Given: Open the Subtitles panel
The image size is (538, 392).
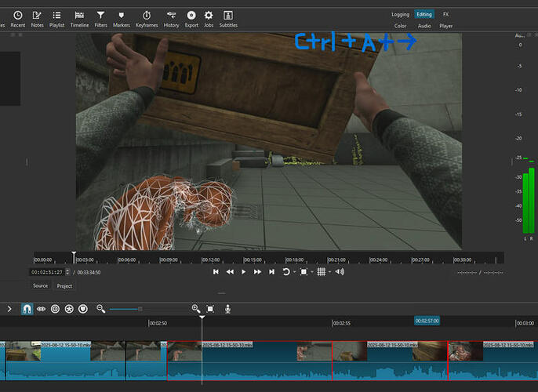Looking at the screenshot, I should [228, 19].
